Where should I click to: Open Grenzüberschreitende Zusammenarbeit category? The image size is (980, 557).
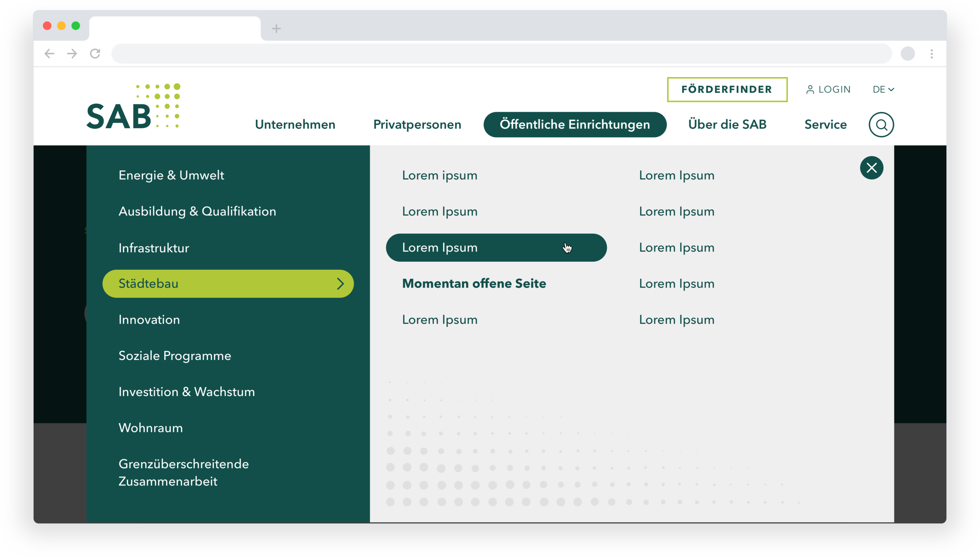tap(183, 472)
